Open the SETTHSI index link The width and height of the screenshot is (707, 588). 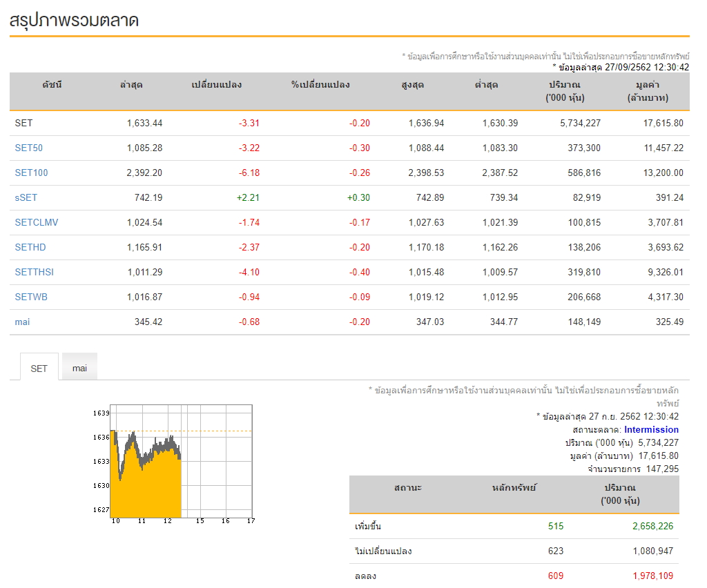[35, 272]
